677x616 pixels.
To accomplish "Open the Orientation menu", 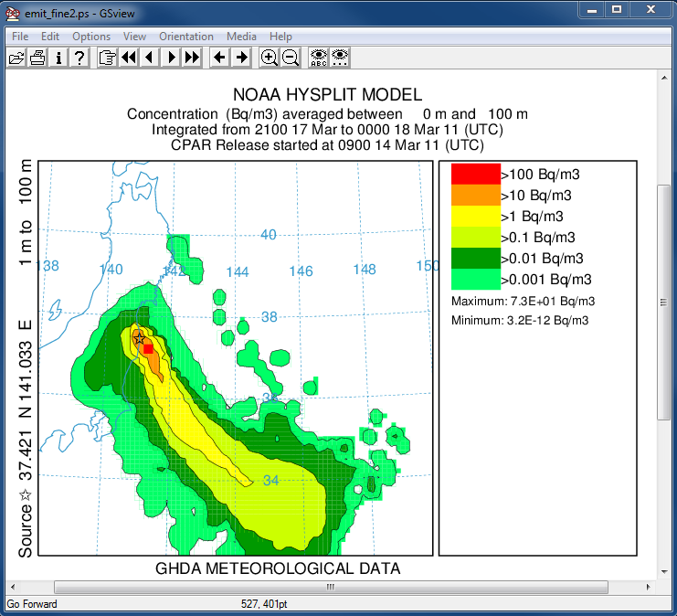I will tap(186, 37).
